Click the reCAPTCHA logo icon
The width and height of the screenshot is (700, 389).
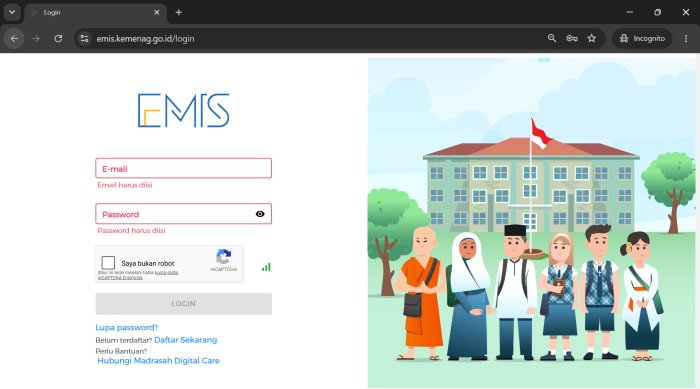tap(224, 257)
